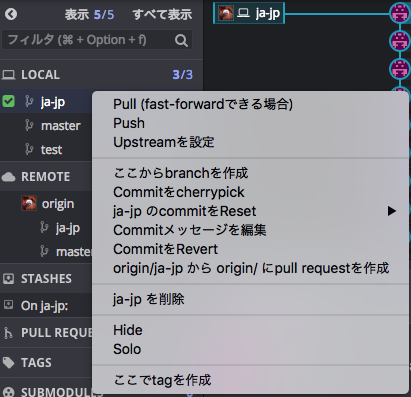Click the 3/3 count in the LOCAL header
411x397 pixels.
coord(182,74)
